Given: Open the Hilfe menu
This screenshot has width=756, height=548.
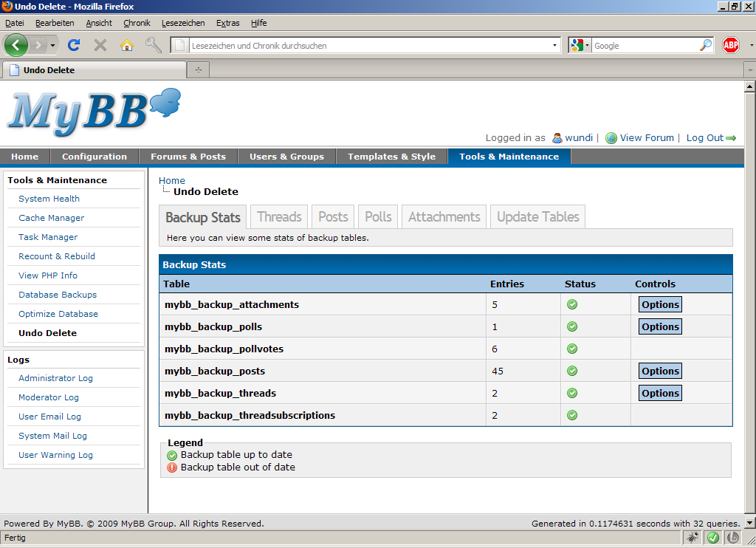Looking at the screenshot, I should 258,23.
